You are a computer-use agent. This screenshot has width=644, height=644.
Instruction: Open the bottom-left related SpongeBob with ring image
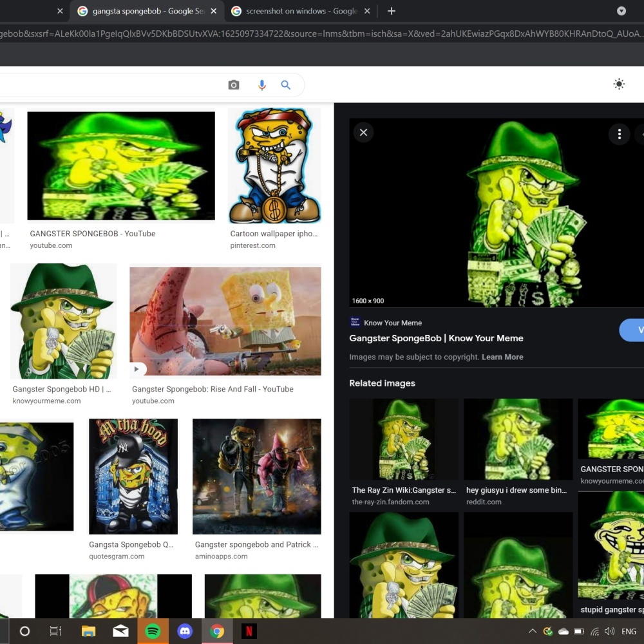tap(404, 565)
